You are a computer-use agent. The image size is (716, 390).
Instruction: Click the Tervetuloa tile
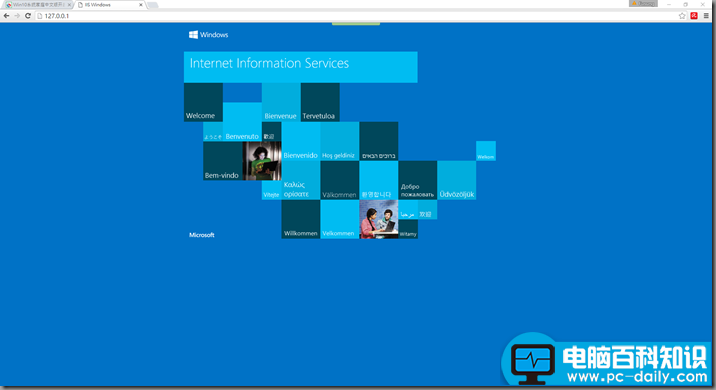click(320, 102)
